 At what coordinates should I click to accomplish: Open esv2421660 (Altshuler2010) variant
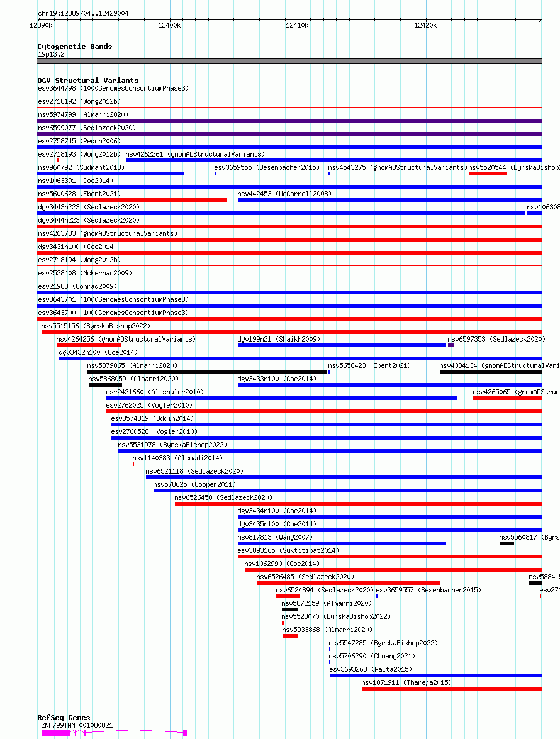click(x=155, y=392)
